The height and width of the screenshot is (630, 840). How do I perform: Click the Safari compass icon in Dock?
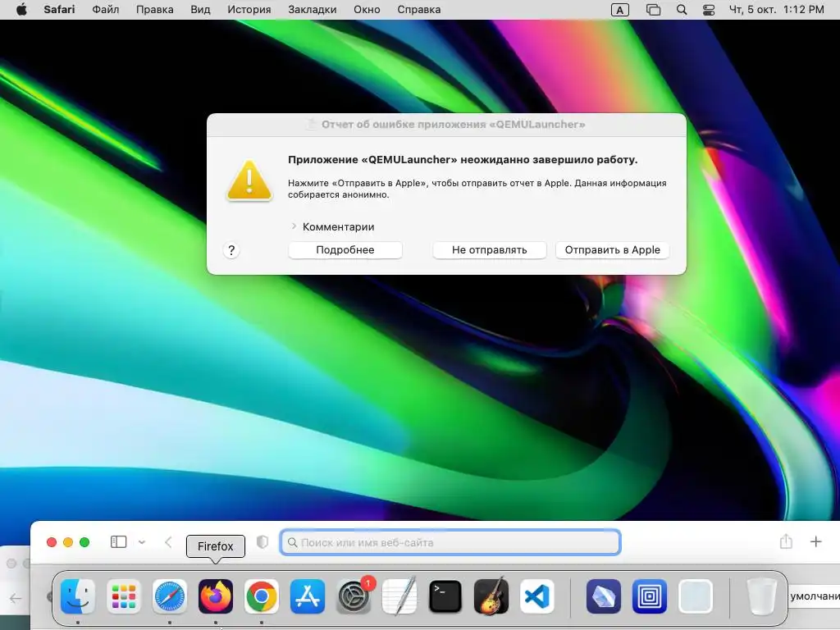click(x=170, y=596)
